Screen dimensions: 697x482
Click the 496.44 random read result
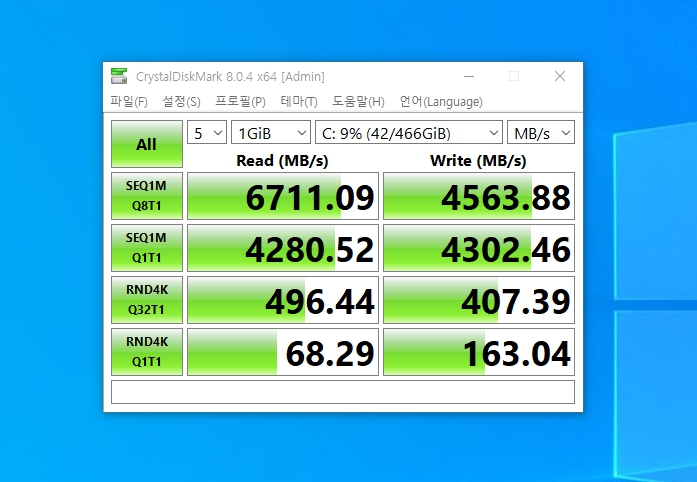283,300
